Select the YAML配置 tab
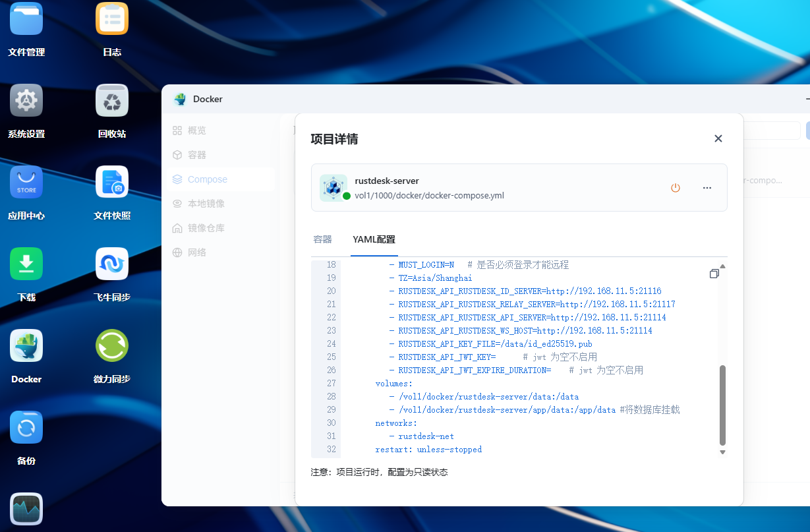 point(374,239)
